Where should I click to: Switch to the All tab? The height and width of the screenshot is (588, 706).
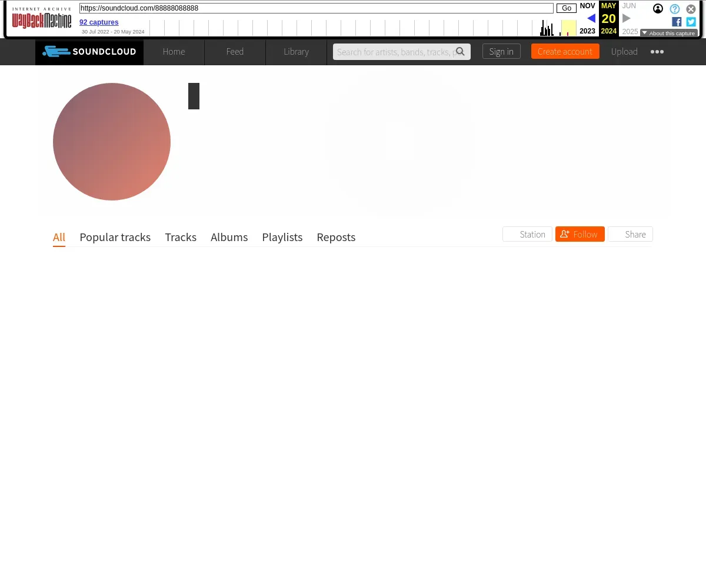tap(59, 237)
